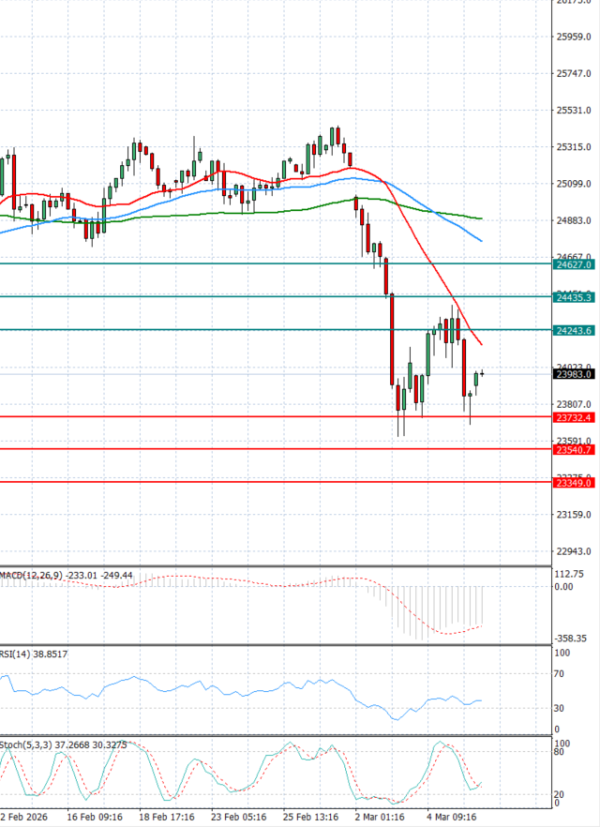Image resolution: width=600 pixels, height=827 pixels.
Task: Click the latest candlestick near 23983
Action: 482,374
